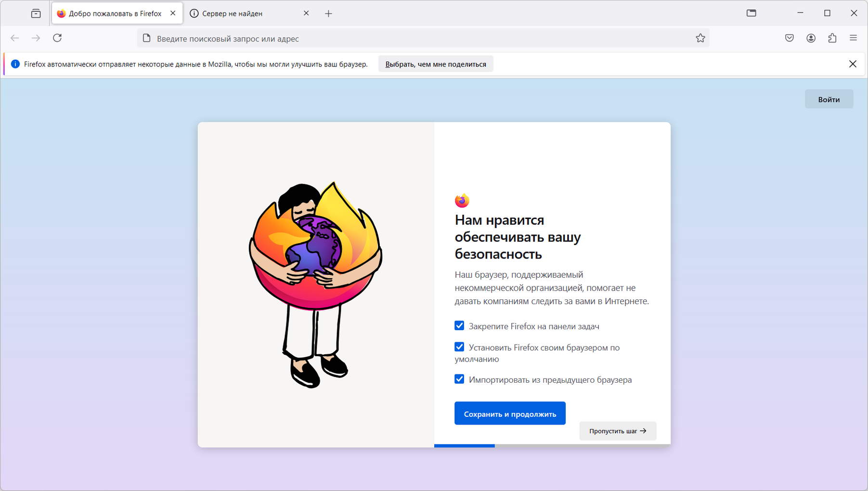This screenshot has width=868, height=491.
Task: Click 'Сохранить и продолжить' button
Action: 510,413
